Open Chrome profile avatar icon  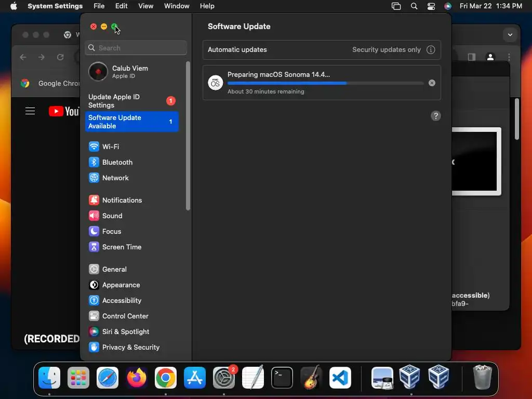pyautogui.click(x=490, y=57)
